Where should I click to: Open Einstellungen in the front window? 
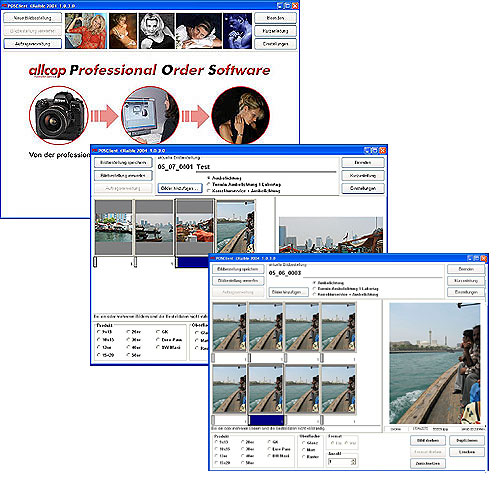click(x=466, y=292)
